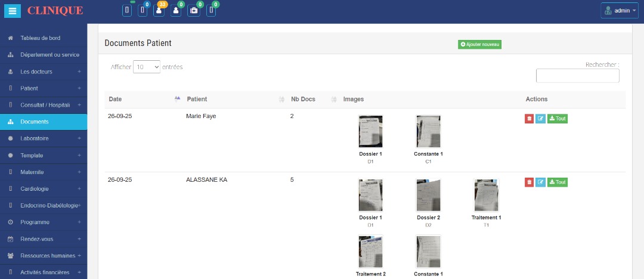Open the entries-per-page dropdown

(x=147, y=67)
